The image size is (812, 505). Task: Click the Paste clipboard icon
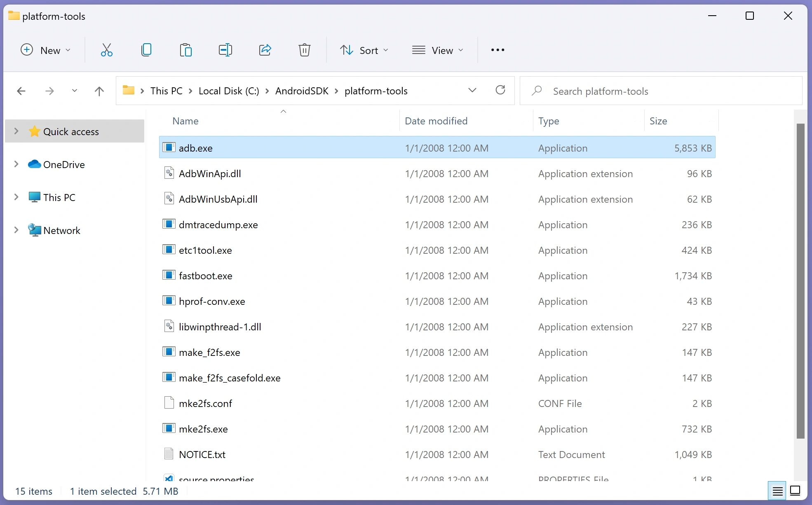tap(186, 50)
